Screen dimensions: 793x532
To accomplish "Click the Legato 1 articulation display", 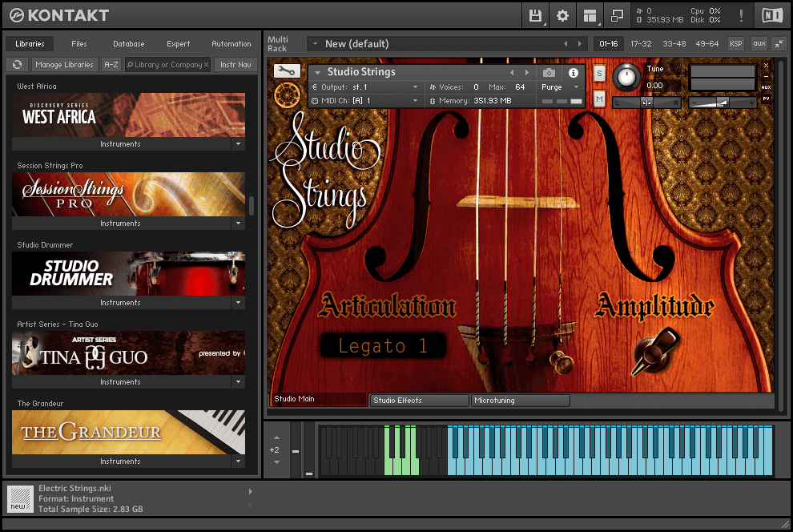I will (x=383, y=346).
